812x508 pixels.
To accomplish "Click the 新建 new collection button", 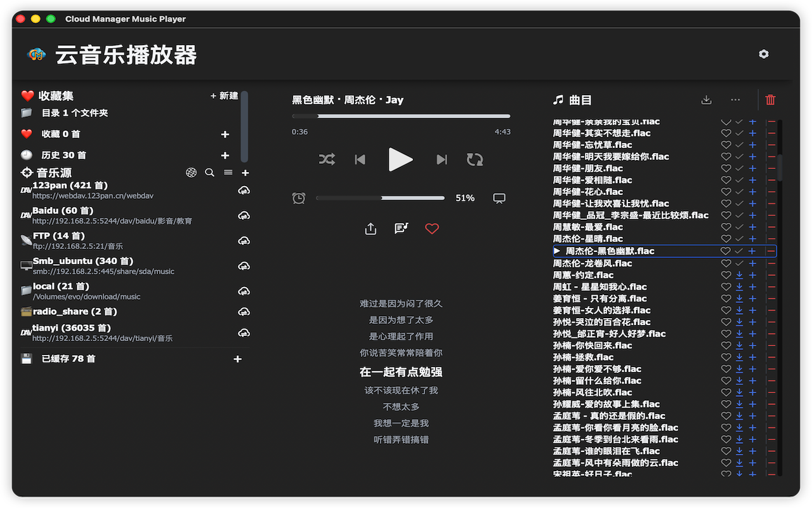I will tap(224, 96).
